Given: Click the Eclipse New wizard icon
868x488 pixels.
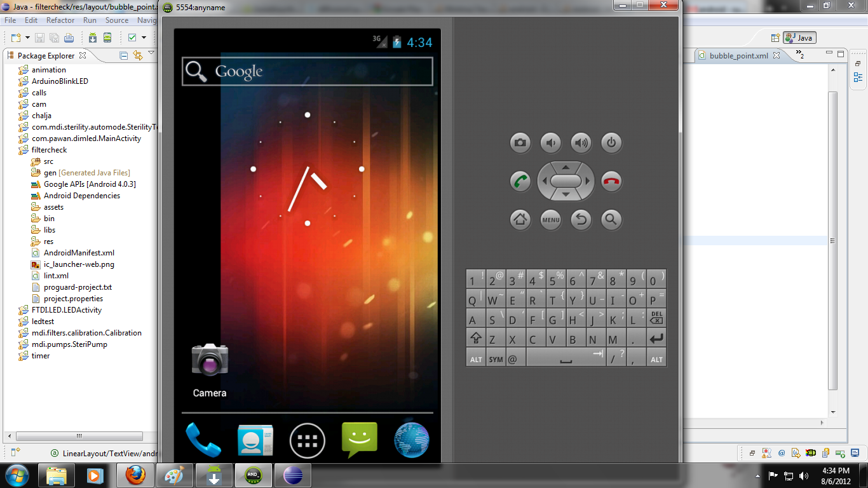Looking at the screenshot, I should tap(15, 37).
